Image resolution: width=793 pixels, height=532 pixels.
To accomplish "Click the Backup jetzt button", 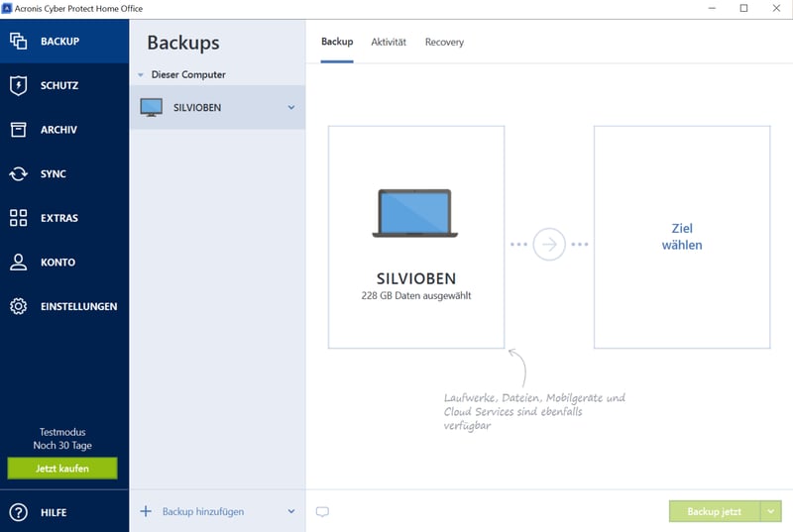I will click(x=714, y=511).
